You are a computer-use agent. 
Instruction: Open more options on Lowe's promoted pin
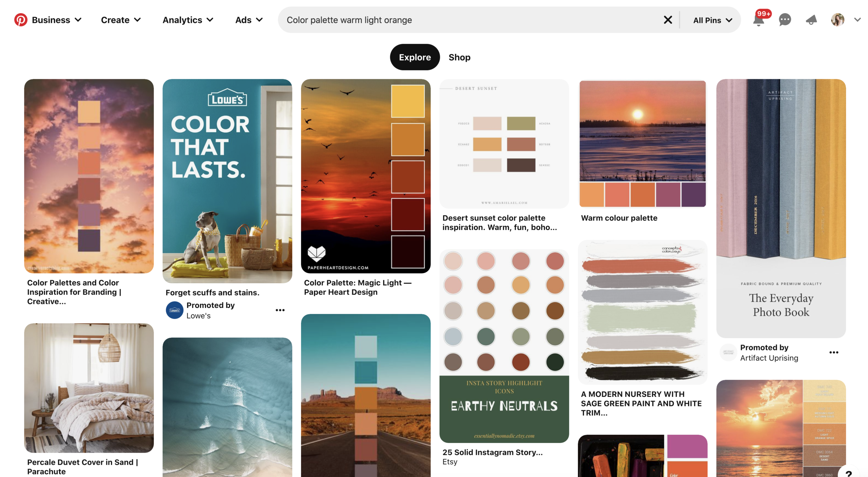pyautogui.click(x=280, y=310)
